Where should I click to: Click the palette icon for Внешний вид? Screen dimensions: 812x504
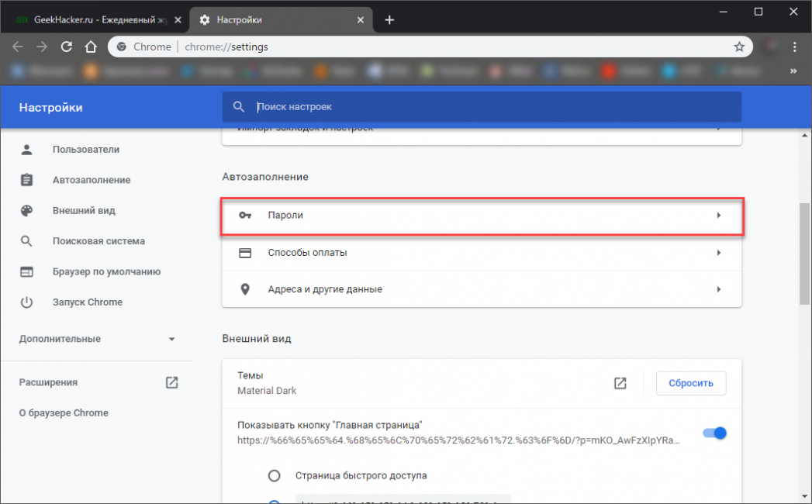[27, 210]
